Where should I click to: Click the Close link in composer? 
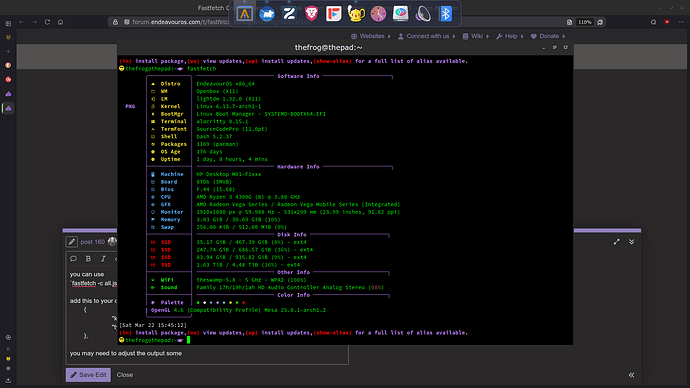click(x=125, y=375)
